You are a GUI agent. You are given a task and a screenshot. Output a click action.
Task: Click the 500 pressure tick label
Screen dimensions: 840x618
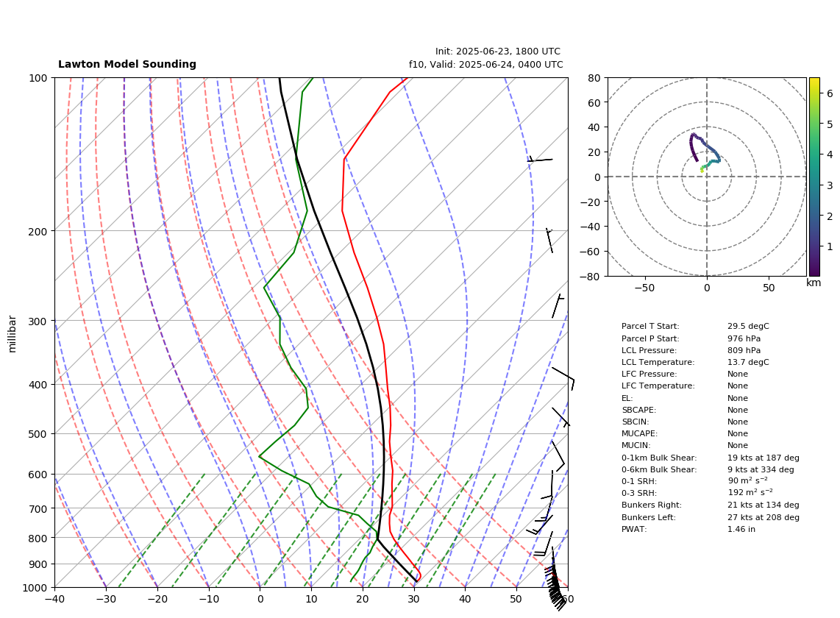(38, 434)
